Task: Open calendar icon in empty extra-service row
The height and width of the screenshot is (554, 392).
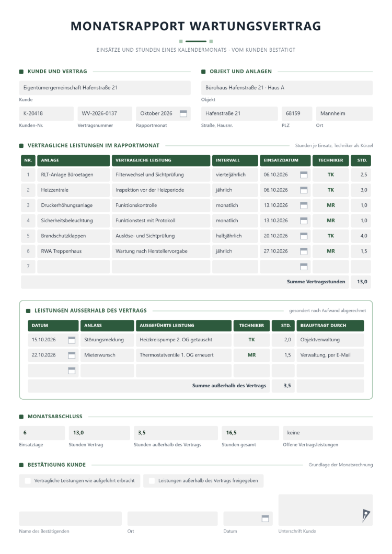Action: (72, 371)
